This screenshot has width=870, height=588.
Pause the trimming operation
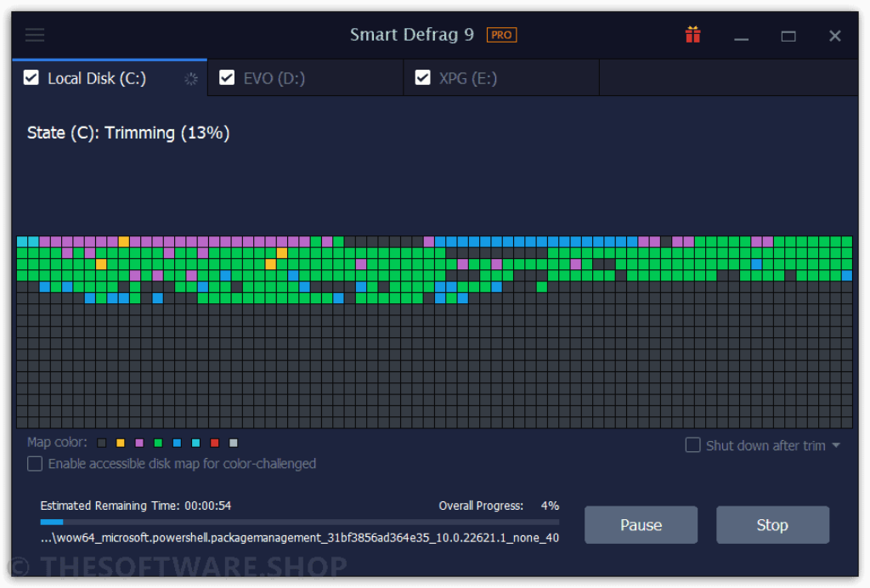click(641, 525)
